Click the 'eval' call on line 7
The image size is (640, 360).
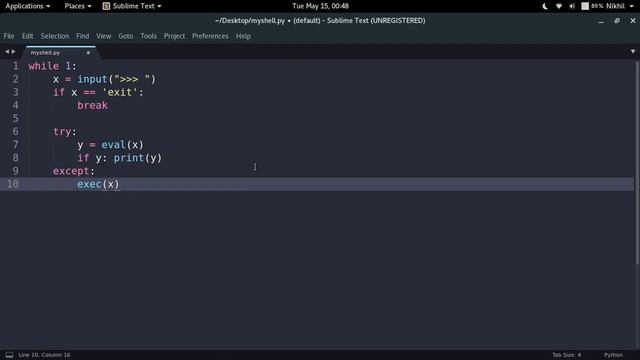(x=113, y=145)
